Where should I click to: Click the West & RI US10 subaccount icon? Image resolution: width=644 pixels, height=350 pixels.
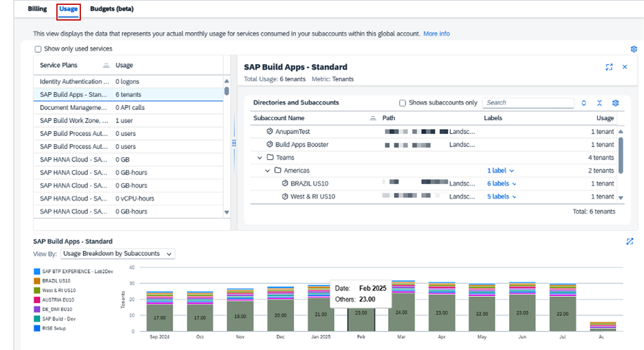tap(285, 196)
